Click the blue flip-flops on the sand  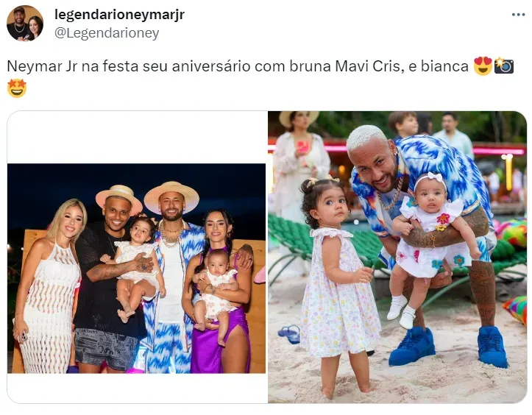point(289,333)
